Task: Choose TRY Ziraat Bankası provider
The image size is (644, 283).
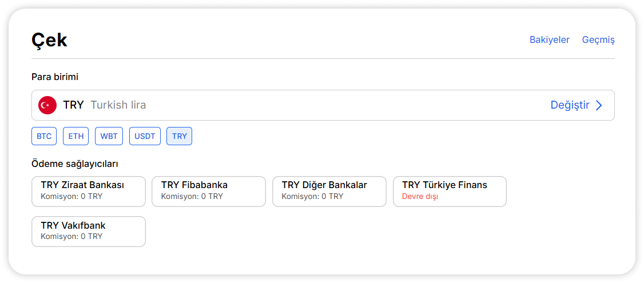Action: click(89, 191)
